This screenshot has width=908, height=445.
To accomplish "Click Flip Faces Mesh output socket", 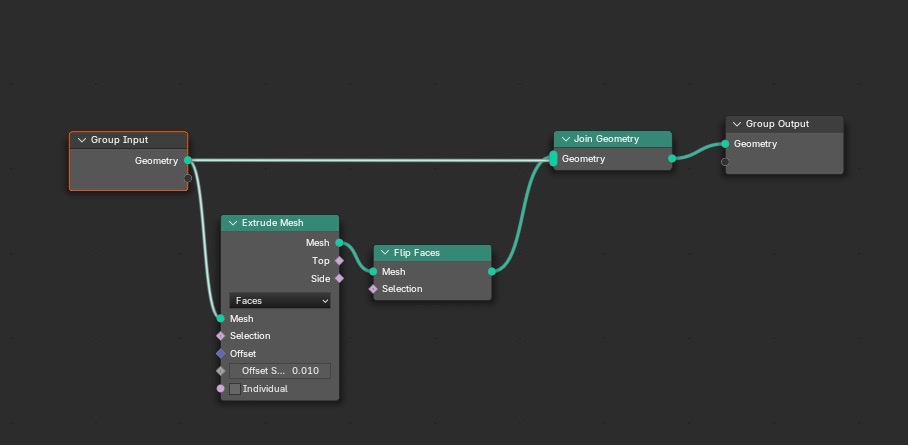I will tap(492, 272).
